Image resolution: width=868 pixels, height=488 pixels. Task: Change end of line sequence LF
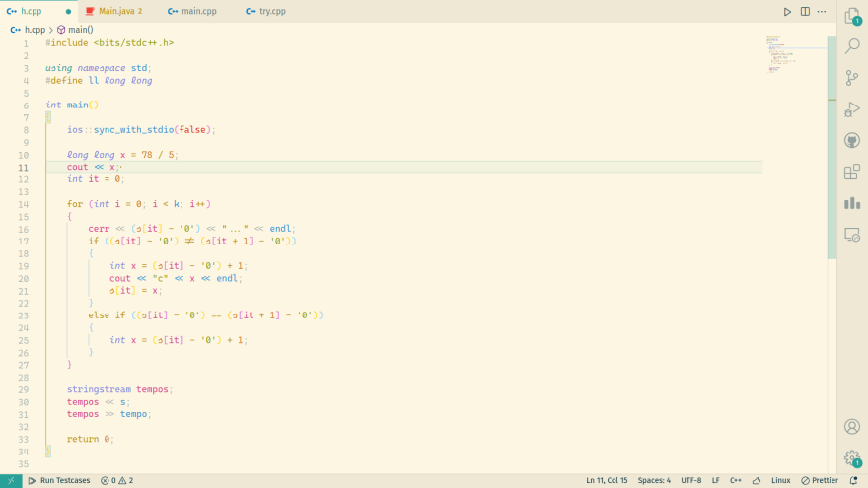[x=715, y=481]
